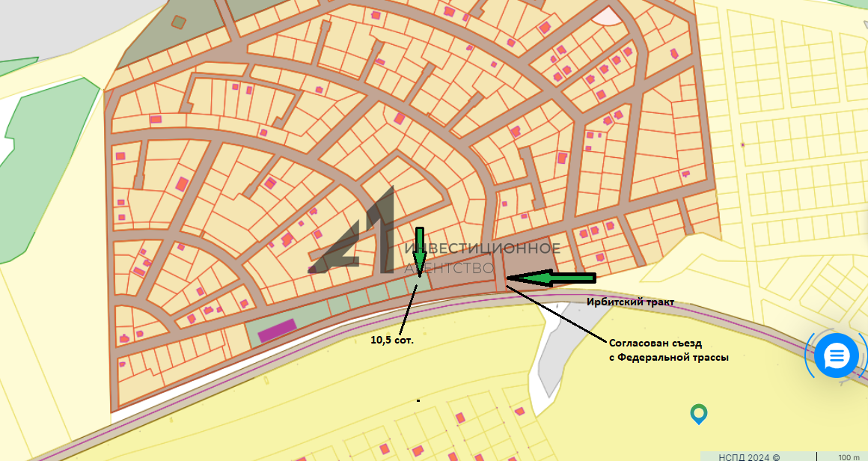The image size is (868, 461).
Task: Click the green-blue map pin marker
Action: pyautogui.click(x=699, y=412)
